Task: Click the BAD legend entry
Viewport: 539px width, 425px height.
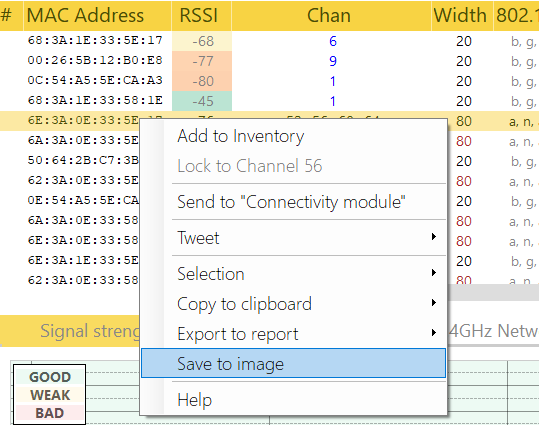Action: pos(50,413)
